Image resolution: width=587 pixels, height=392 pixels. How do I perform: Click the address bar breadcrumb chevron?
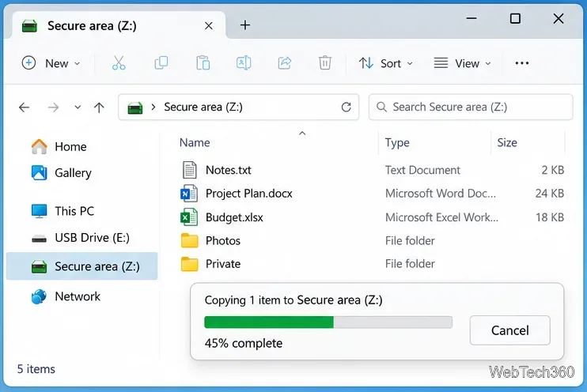pos(153,107)
